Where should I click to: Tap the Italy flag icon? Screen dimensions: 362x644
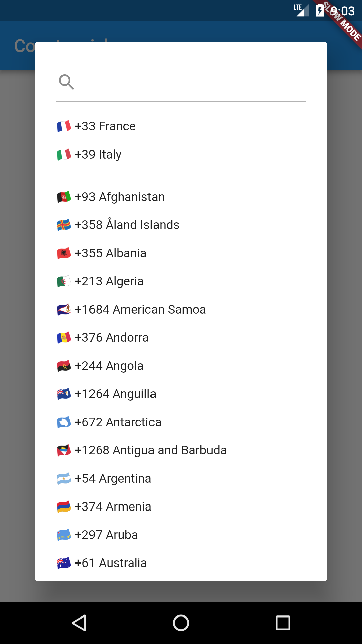[x=64, y=155]
